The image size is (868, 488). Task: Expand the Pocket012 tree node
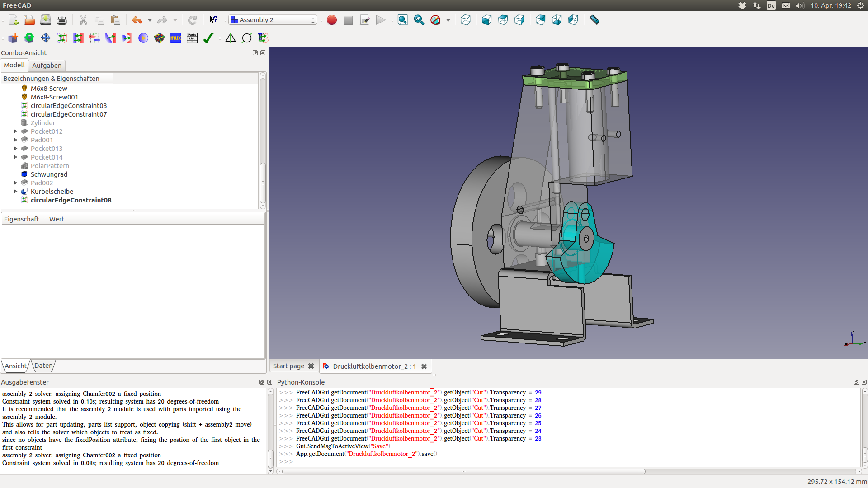[16, 131]
